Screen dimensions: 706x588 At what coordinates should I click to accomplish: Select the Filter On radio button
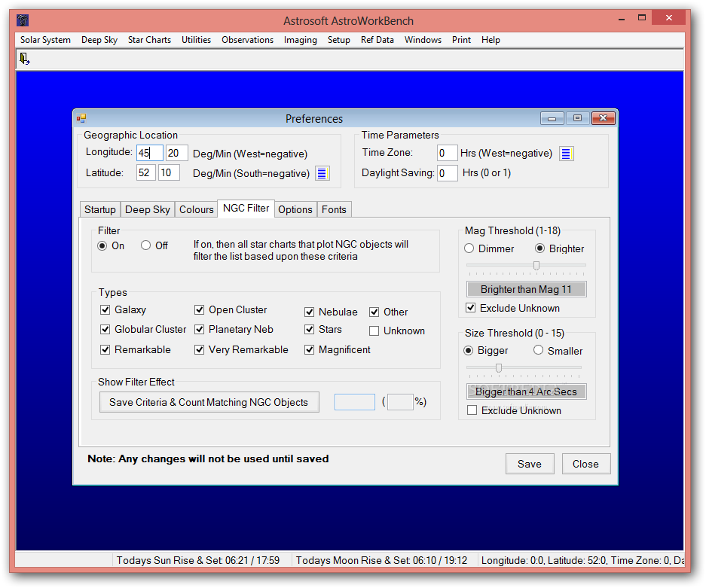pos(102,245)
